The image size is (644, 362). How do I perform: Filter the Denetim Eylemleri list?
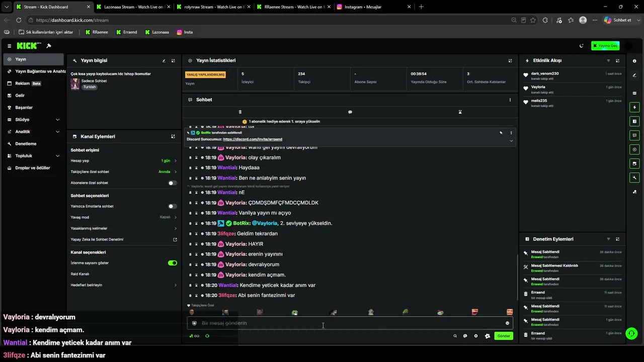[x=608, y=239]
